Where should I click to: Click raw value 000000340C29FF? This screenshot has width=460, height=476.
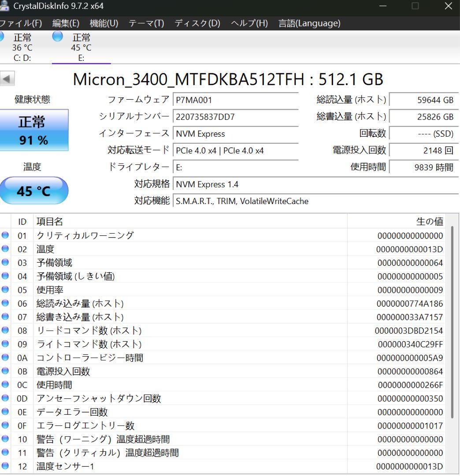410,344
